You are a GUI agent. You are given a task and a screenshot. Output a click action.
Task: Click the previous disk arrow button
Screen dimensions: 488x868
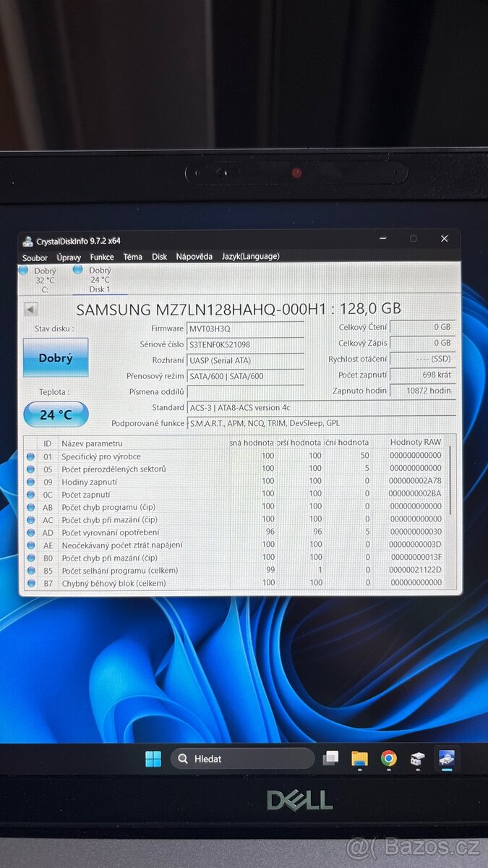[30, 310]
